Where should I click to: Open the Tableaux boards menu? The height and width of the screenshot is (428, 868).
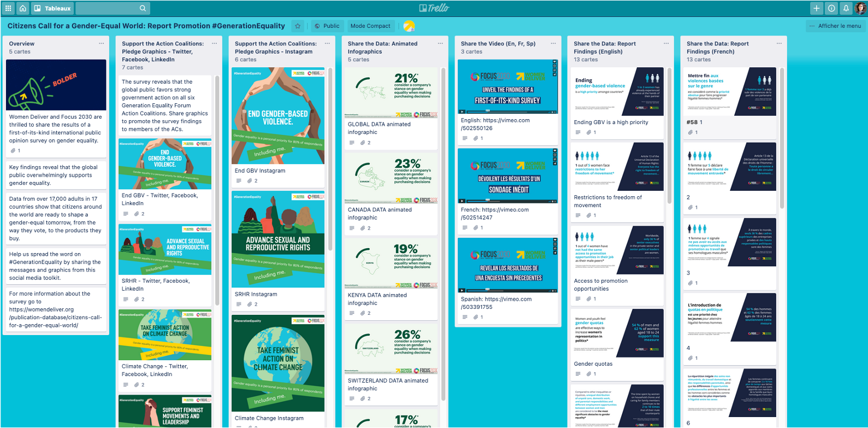[x=52, y=8]
